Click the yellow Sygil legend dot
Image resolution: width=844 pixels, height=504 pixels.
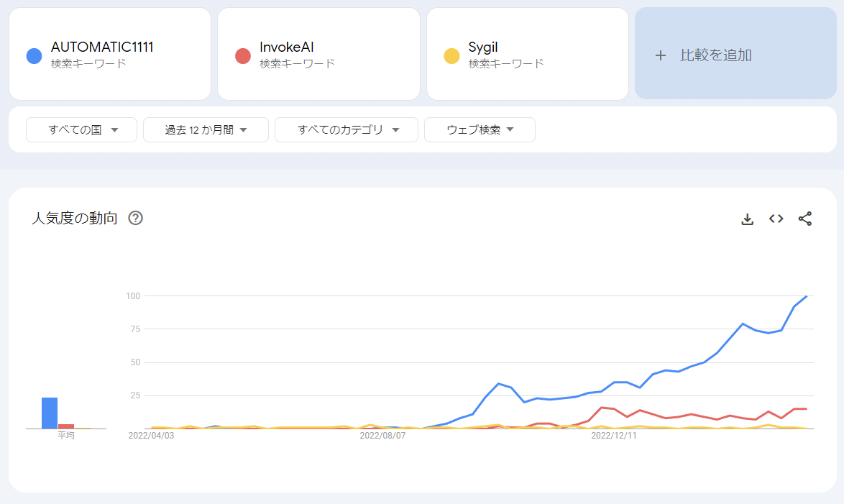[450, 55]
